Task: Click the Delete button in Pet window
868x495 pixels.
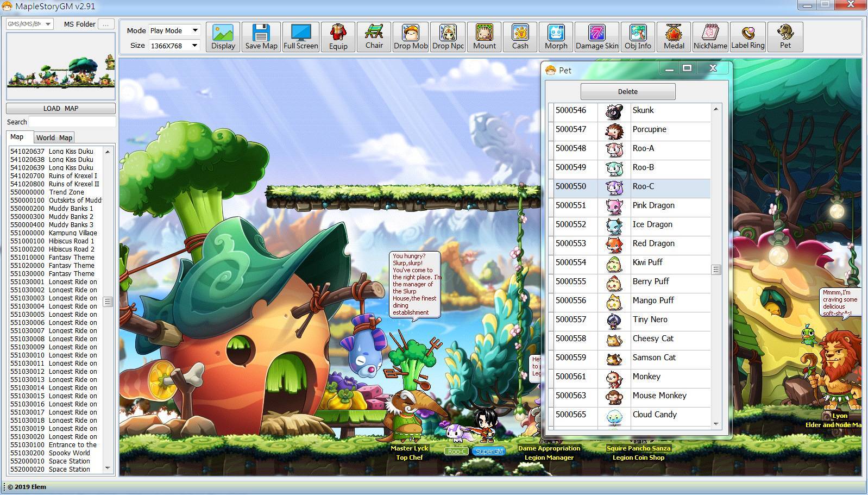Action: tap(628, 91)
